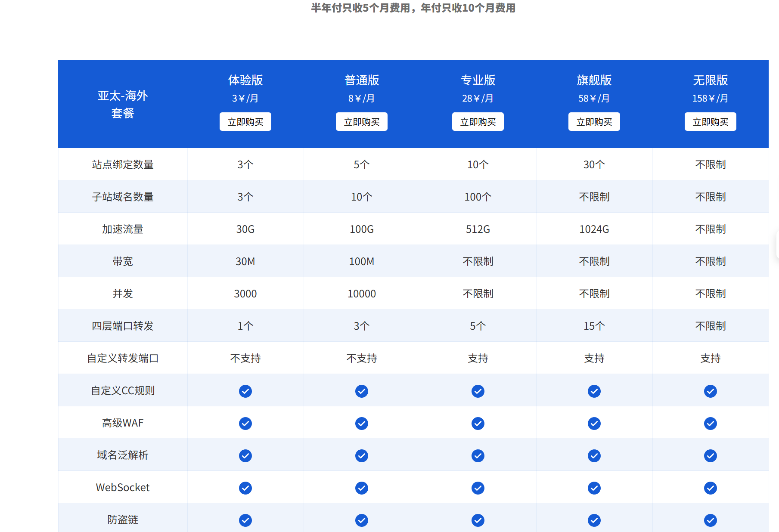Click 立即购买 under 体验版
The image size is (779, 532).
point(245,121)
